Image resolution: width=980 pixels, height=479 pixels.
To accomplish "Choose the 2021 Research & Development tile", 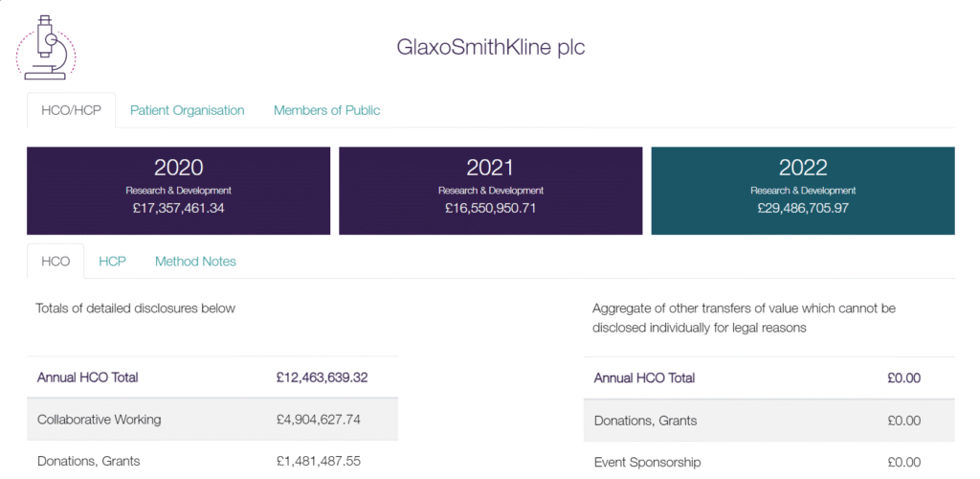I will [491, 191].
